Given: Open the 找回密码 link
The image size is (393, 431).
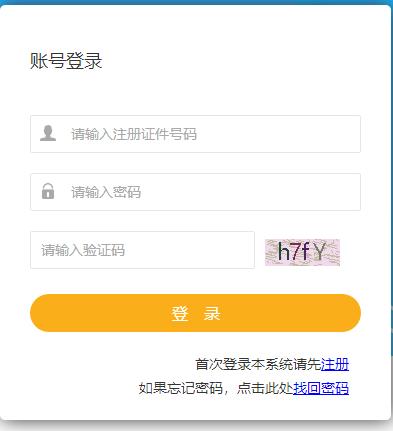Looking at the screenshot, I should coord(321,388).
